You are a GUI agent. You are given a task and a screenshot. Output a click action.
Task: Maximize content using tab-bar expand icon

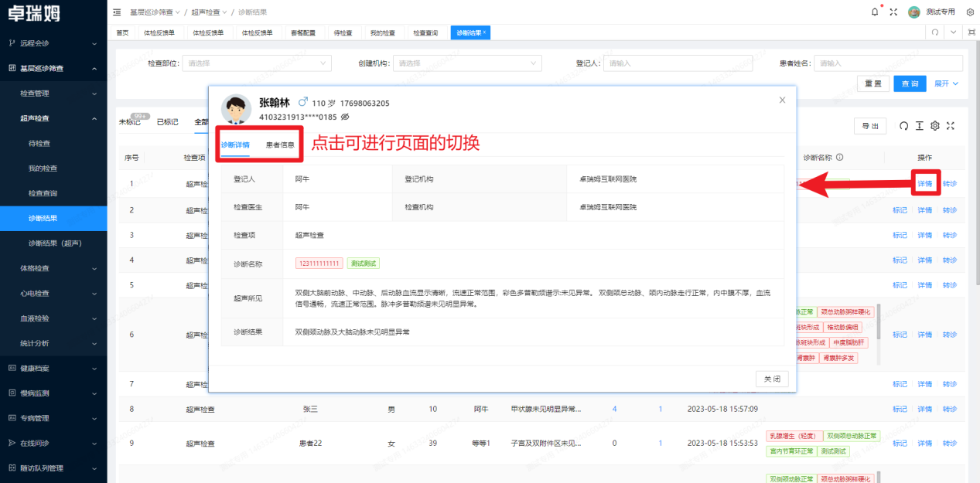coord(971,32)
